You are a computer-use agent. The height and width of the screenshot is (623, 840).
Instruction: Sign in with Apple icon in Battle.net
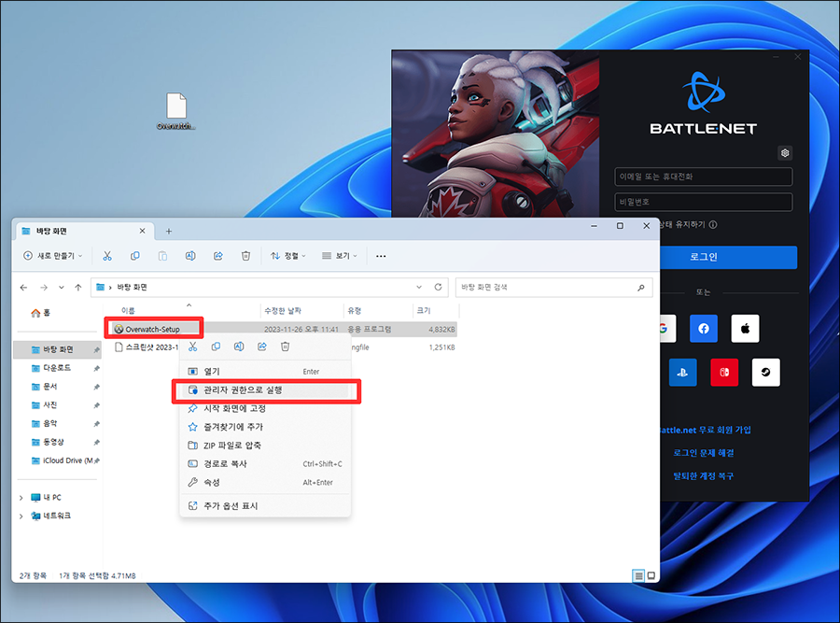point(745,328)
